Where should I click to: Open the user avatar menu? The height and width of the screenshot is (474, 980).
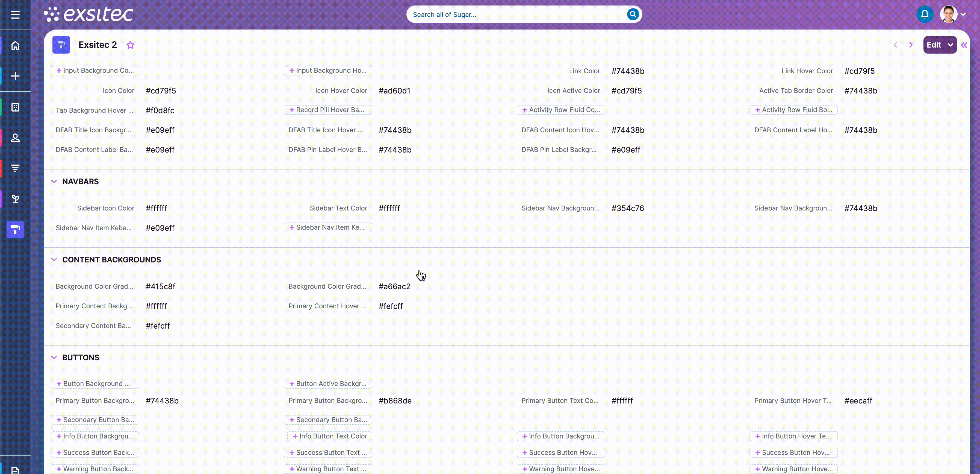pyautogui.click(x=953, y=14)
